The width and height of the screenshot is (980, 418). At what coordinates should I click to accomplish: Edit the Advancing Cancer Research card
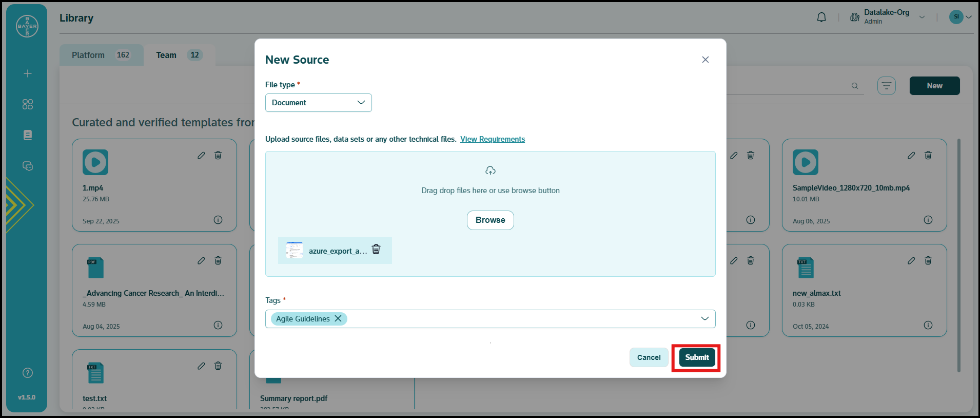[x=201, y=260]
